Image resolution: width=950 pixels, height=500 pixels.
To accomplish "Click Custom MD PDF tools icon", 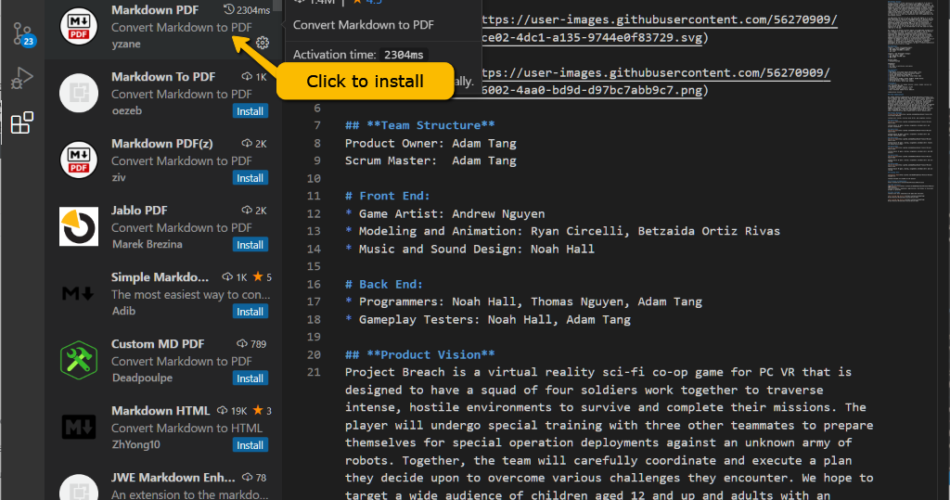I will (78, 360).
